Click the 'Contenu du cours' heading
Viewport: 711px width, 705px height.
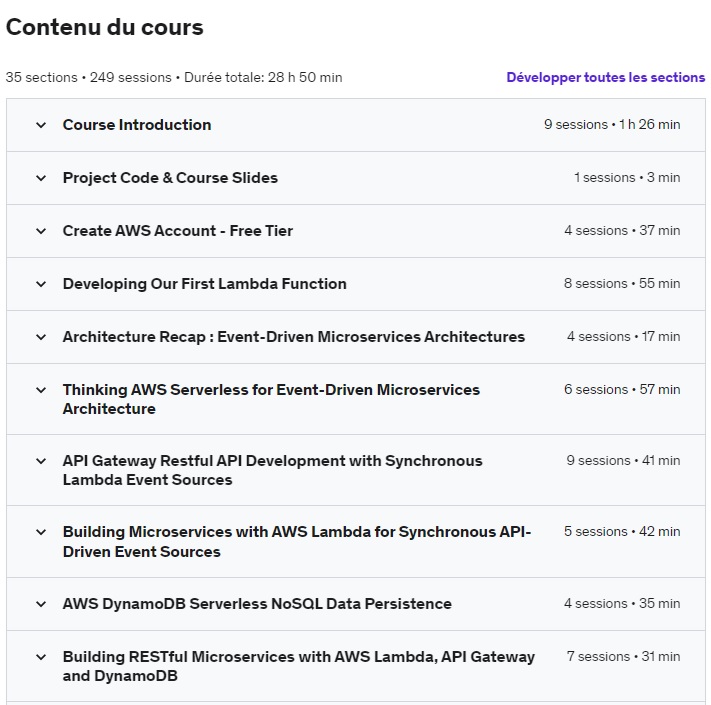(105, 28)
